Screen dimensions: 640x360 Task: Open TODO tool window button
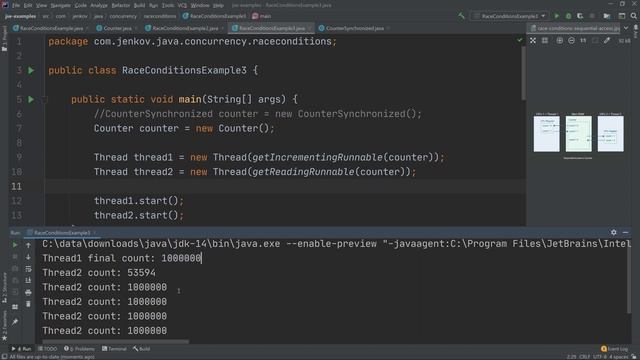(47, 349)
